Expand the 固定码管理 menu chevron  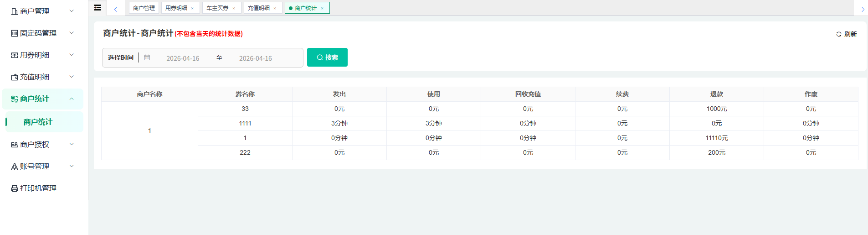click(72, 33)
